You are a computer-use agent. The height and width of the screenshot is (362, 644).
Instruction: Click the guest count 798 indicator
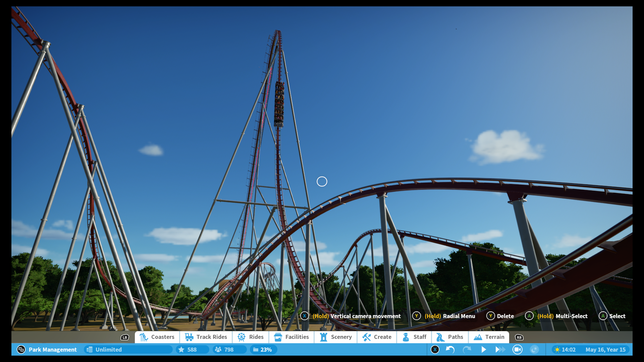pos(229,350)
